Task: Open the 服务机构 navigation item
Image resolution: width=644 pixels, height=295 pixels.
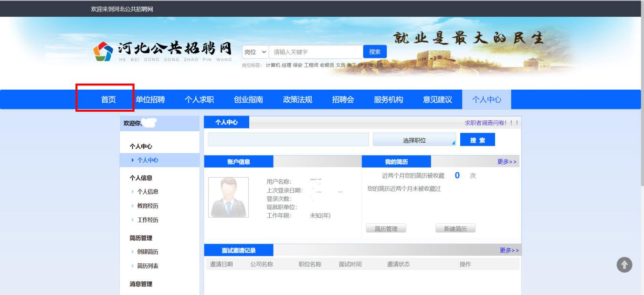Action: point(389,99)
